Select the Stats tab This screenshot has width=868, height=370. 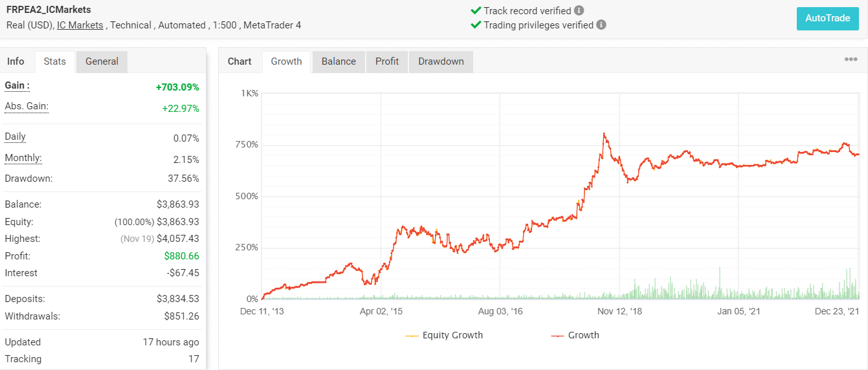(x=55, y=61)
